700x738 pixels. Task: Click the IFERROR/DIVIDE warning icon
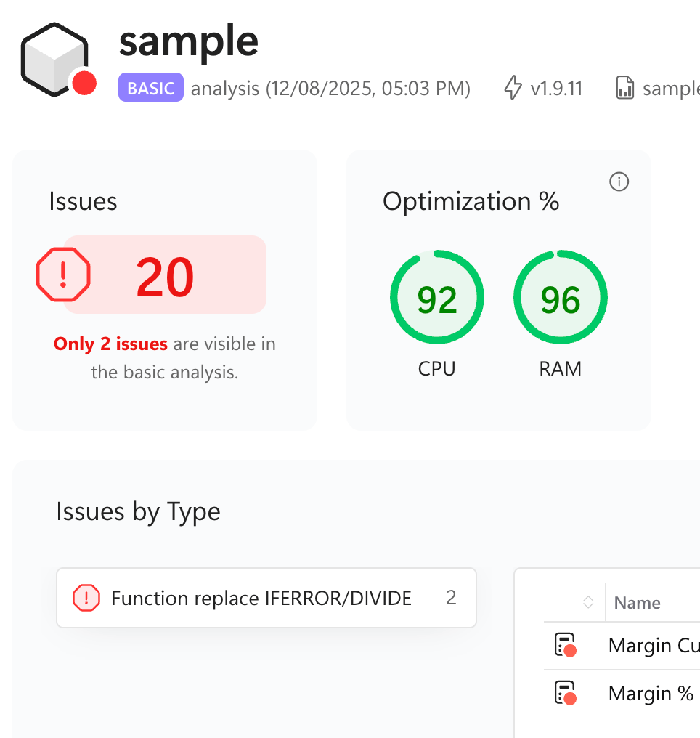(86, 598)
